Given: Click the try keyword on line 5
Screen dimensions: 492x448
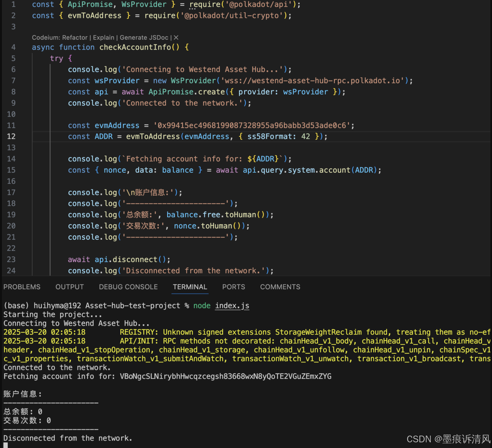Looking at the screenshot, I should tap(56, 58).
